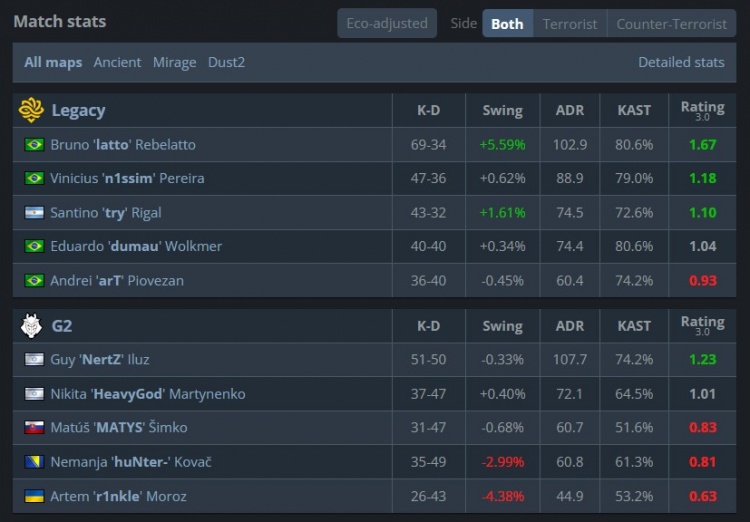Click the Israel flag beside NertZ
Image resolution: width=750 pixels, height=522 pixels.
click(x=34, y=359)
